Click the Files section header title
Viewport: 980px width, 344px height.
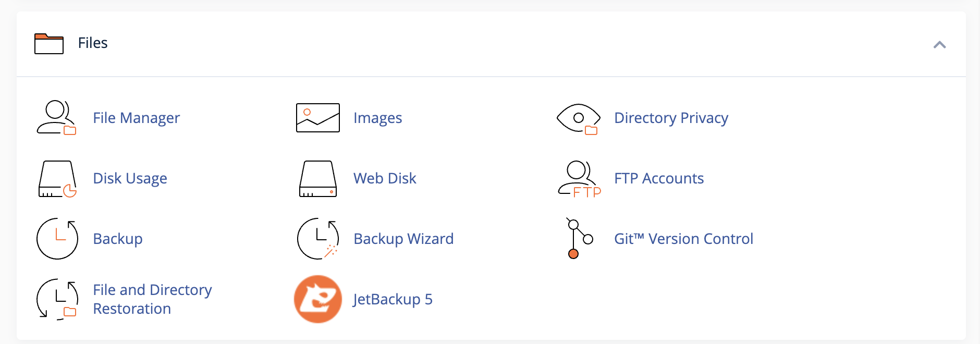93,43
